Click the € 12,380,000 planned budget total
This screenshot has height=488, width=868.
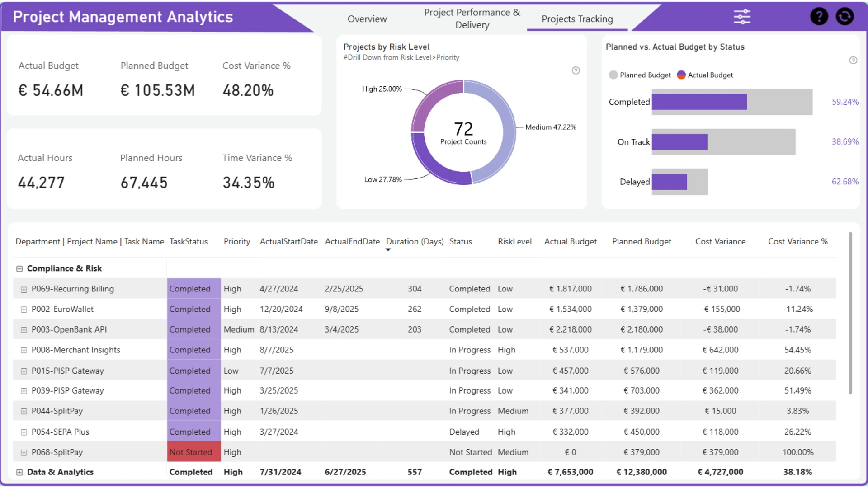[x=642, y=472]
